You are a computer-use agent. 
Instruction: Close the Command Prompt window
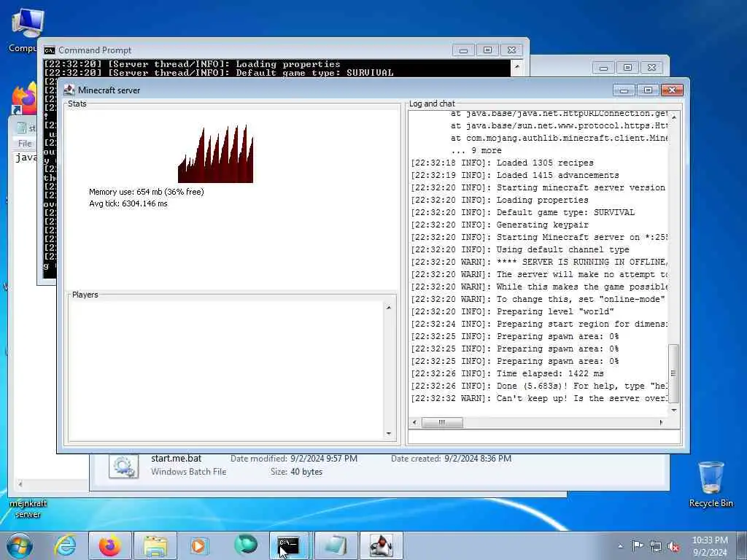pyautogui.click(x=511, y=50)
